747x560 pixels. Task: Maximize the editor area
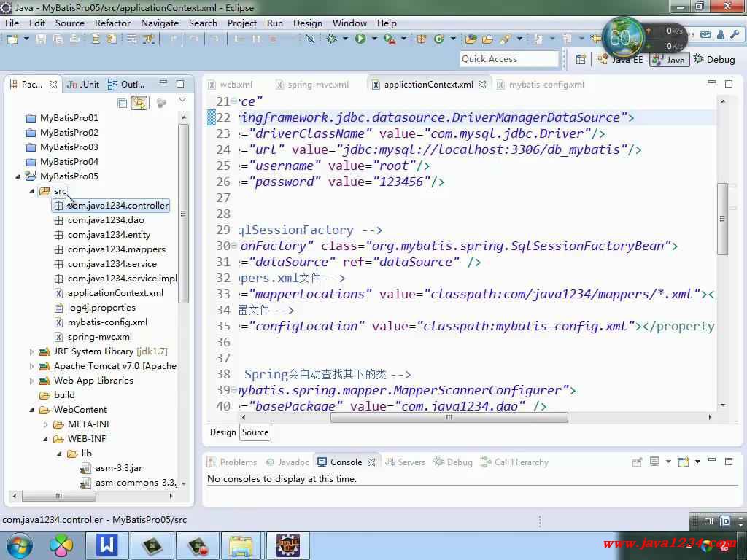click(729, 84)
